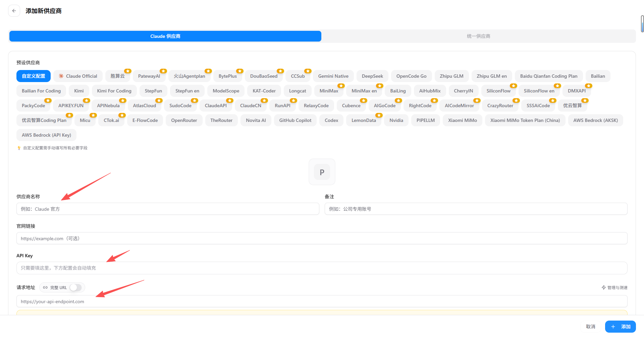Select the Codex preset
The width and height of the screenshot is (644, 338).
pyautogui.click(x=331, y=120)
